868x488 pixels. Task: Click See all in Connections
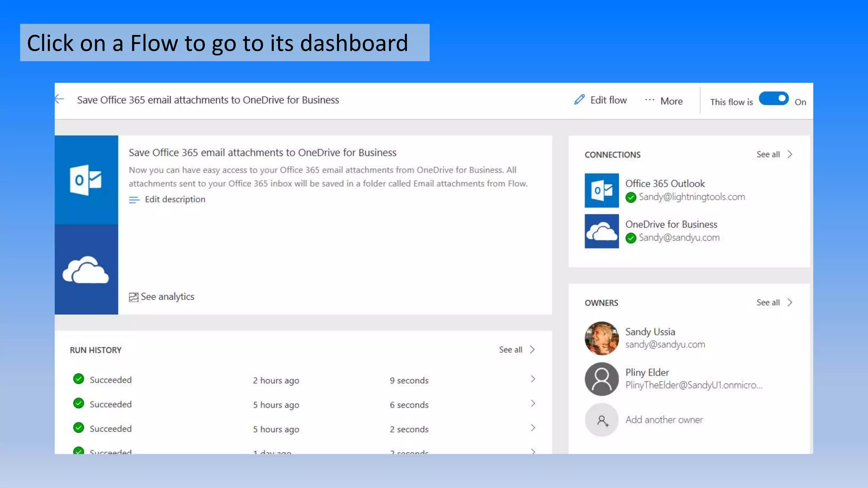point(768,154)
